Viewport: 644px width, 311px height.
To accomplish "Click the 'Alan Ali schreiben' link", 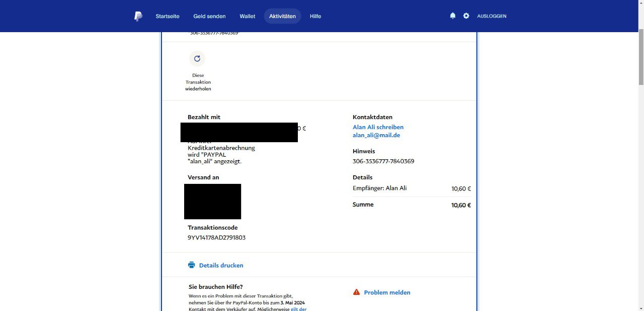I will (378, 127).
